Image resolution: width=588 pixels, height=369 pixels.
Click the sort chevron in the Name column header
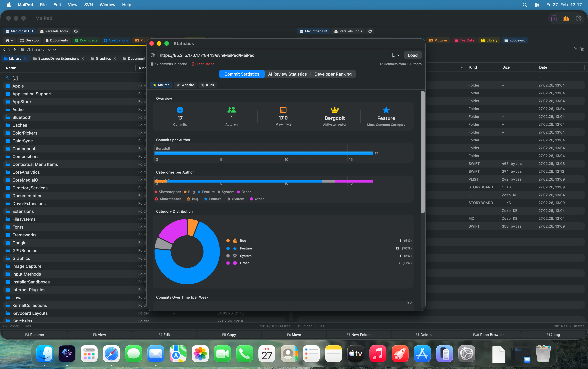point(132,68)
